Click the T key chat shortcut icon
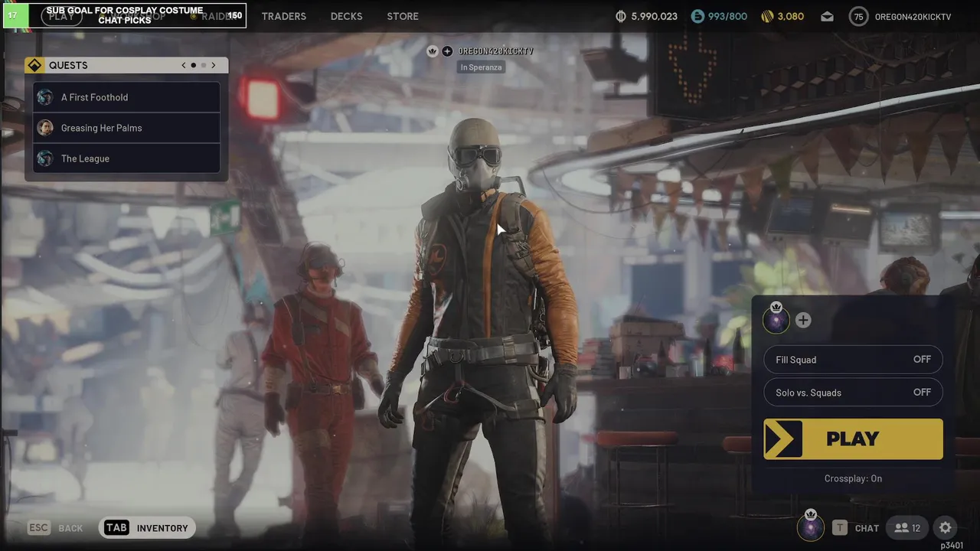Screen dimensions: 980x551 (x=840, y=528)
